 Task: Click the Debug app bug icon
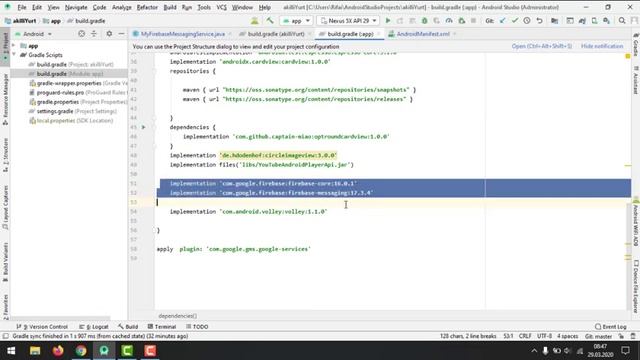(x=424, y=21)
